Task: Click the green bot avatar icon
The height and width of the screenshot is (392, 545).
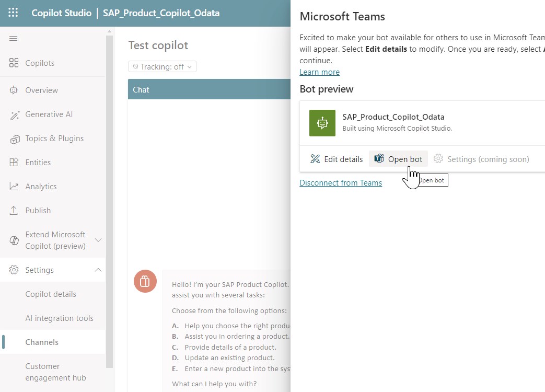Action: point(322,123)
